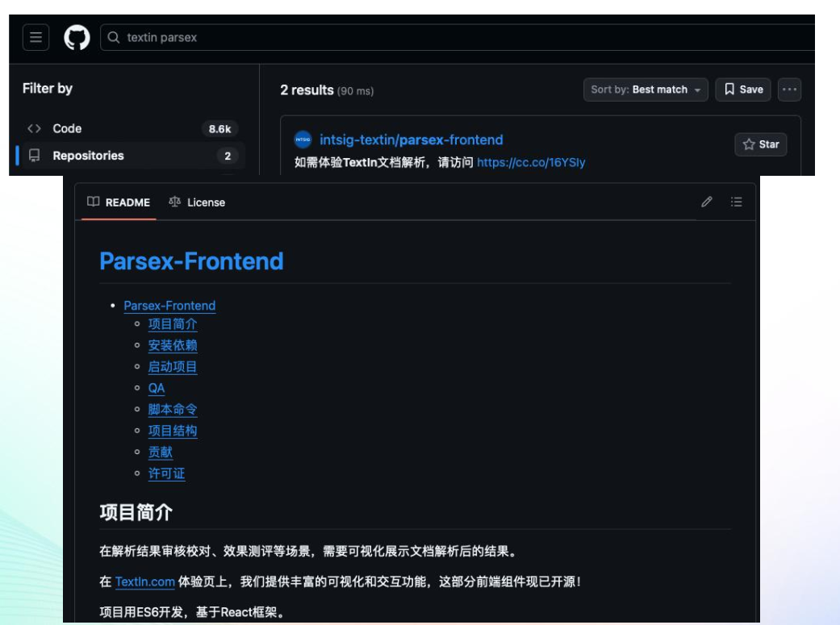Screen dimensions: 840x625
Task: Switch to the License tab
Action: [x=197, y=202]
